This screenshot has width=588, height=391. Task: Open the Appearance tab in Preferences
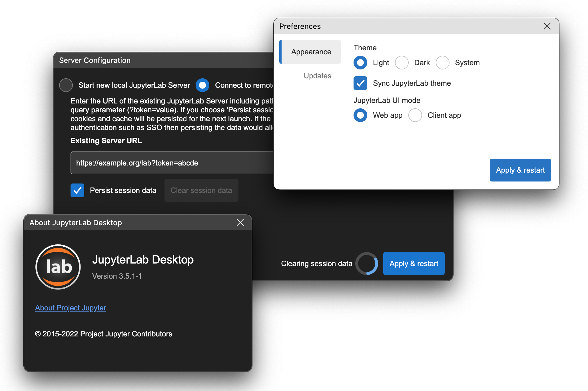point(310,52)
